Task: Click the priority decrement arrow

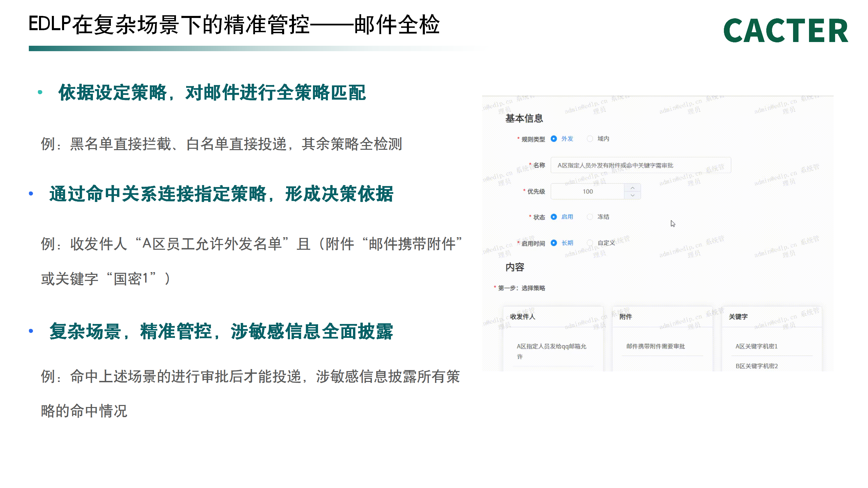Action: pos(633,196)
